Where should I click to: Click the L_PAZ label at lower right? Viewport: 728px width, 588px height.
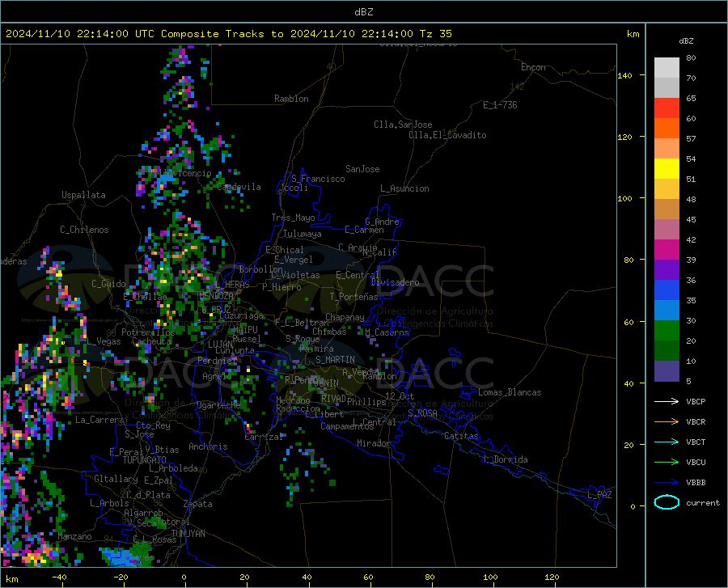(x=599, y=495)
